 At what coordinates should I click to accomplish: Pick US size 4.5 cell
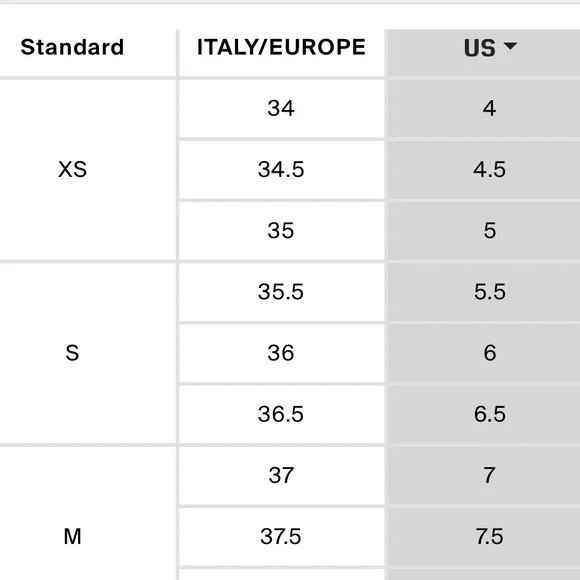point(483,170)
